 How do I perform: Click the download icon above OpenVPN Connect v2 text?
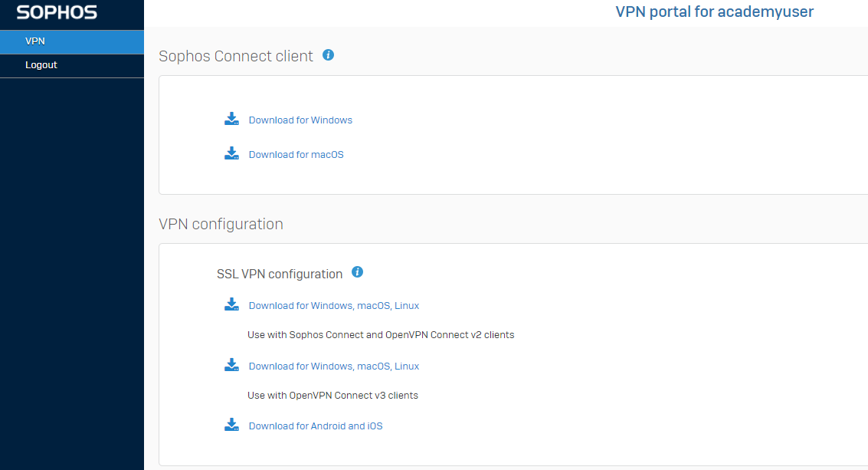click(x=231, y=304)
